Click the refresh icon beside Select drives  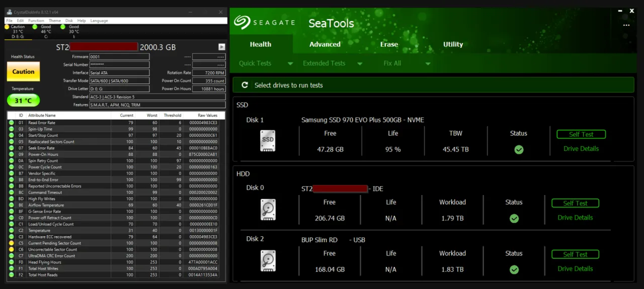(x=245, y=85)
